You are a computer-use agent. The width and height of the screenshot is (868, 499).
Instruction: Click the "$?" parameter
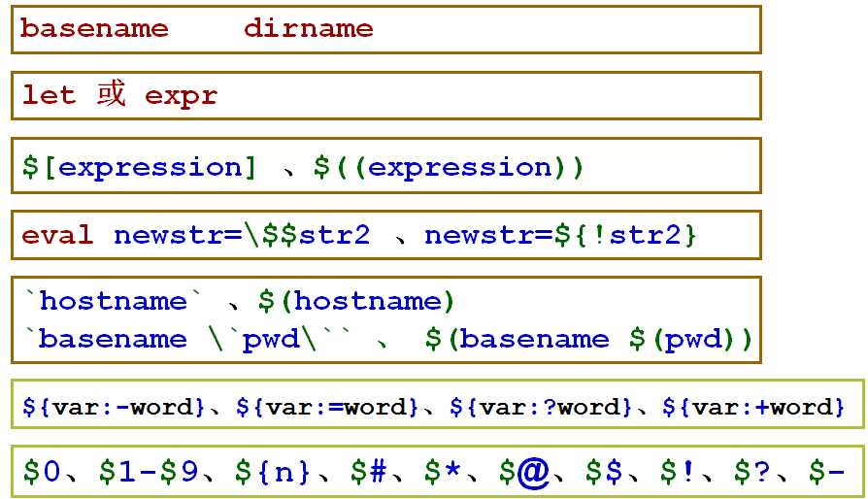tap(751, 472)
